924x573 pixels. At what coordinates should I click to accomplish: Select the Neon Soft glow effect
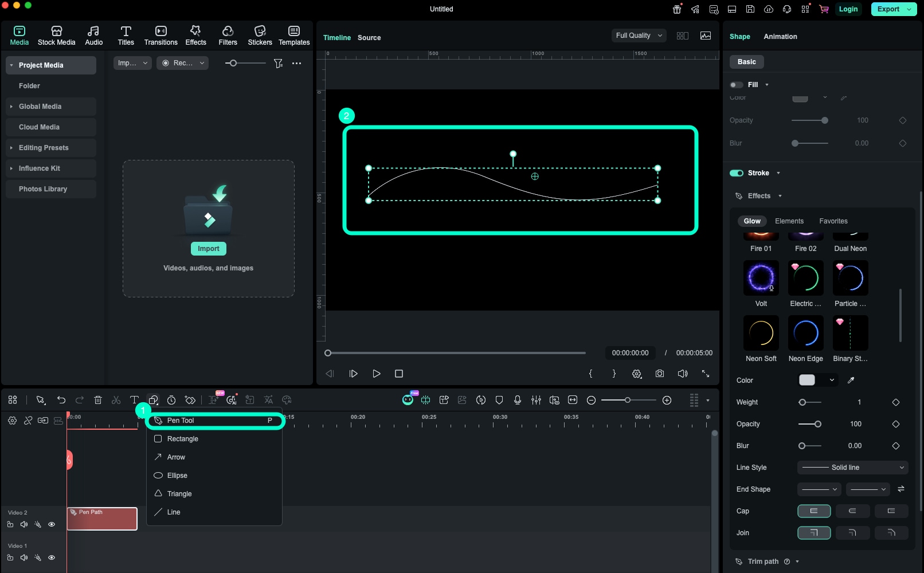click(761, 333)
